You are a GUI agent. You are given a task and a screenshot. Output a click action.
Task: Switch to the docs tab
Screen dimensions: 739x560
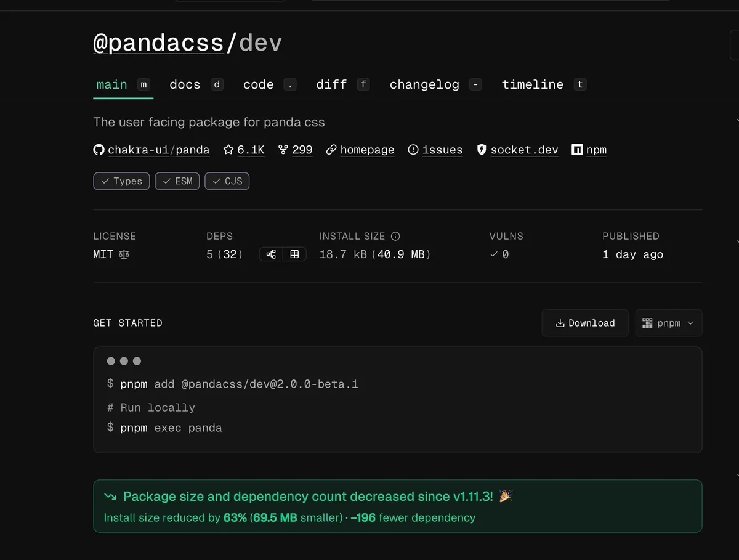[x=196, y=84]
